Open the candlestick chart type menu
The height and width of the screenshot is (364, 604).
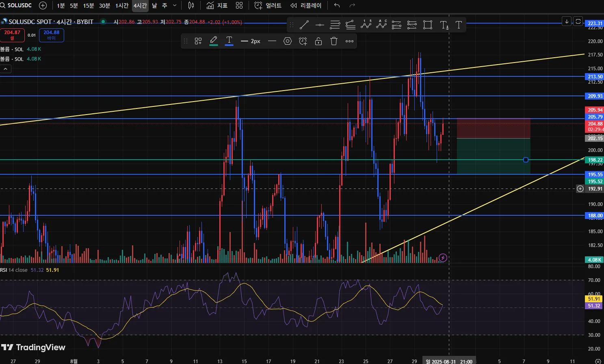click(191, 5)
